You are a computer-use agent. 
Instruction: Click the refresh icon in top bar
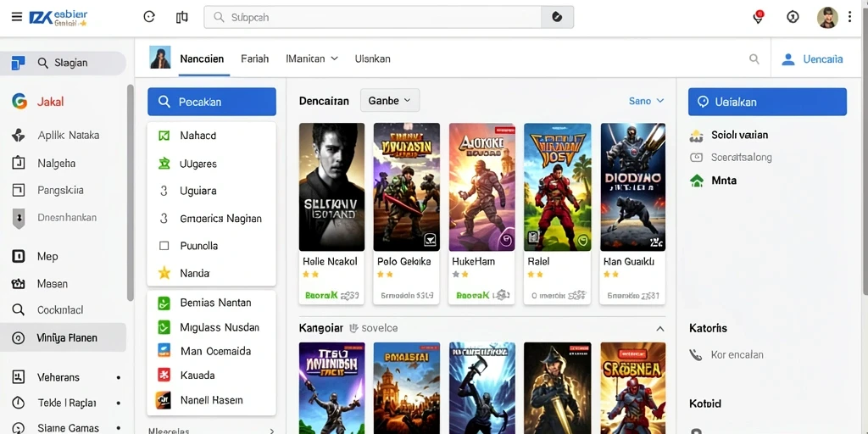(149, 17)
